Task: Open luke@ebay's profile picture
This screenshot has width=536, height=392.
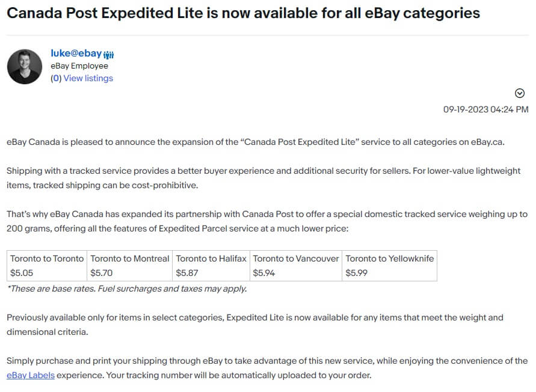Action: tap(25, 66)
